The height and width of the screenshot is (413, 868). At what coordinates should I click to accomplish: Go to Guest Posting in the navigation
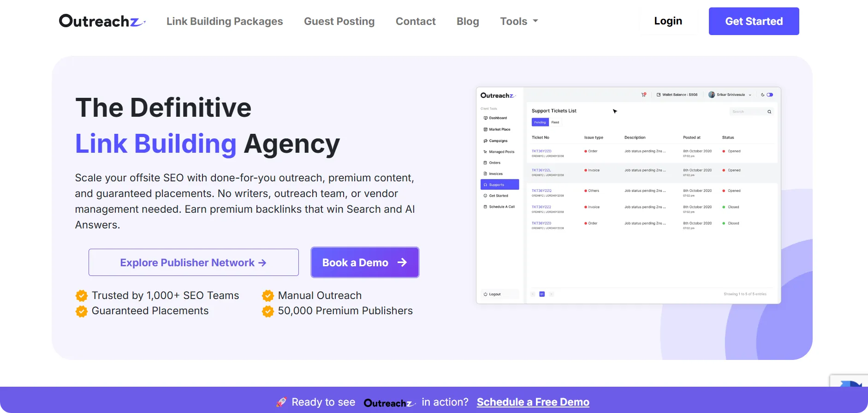[x=339, y=21]
